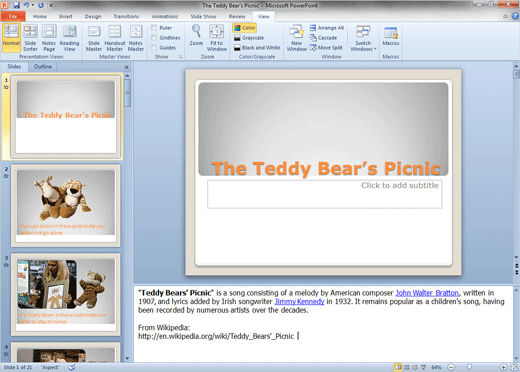
Task: Click Normal view icon in status bar
Action: click(398, 367)
